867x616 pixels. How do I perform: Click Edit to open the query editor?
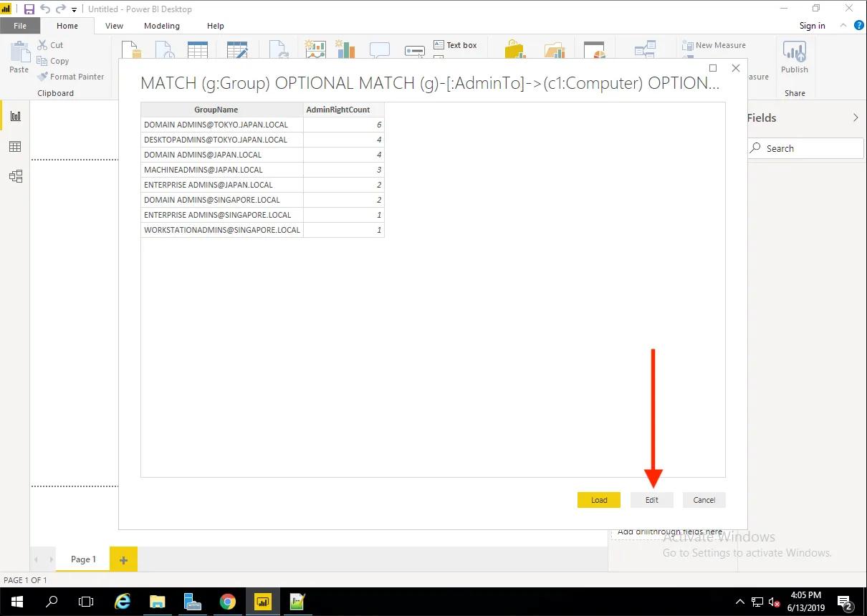[651, 500]
